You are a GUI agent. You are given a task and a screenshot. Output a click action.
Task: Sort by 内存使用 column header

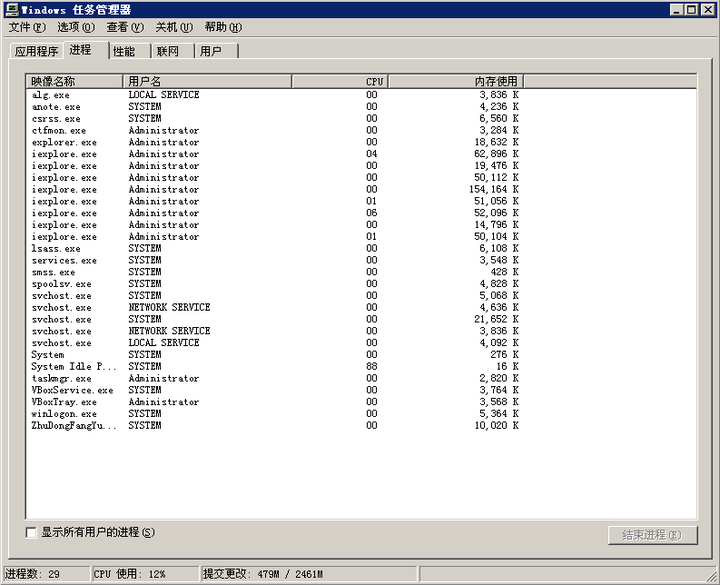pyautogui.click(x=456, y=81)
